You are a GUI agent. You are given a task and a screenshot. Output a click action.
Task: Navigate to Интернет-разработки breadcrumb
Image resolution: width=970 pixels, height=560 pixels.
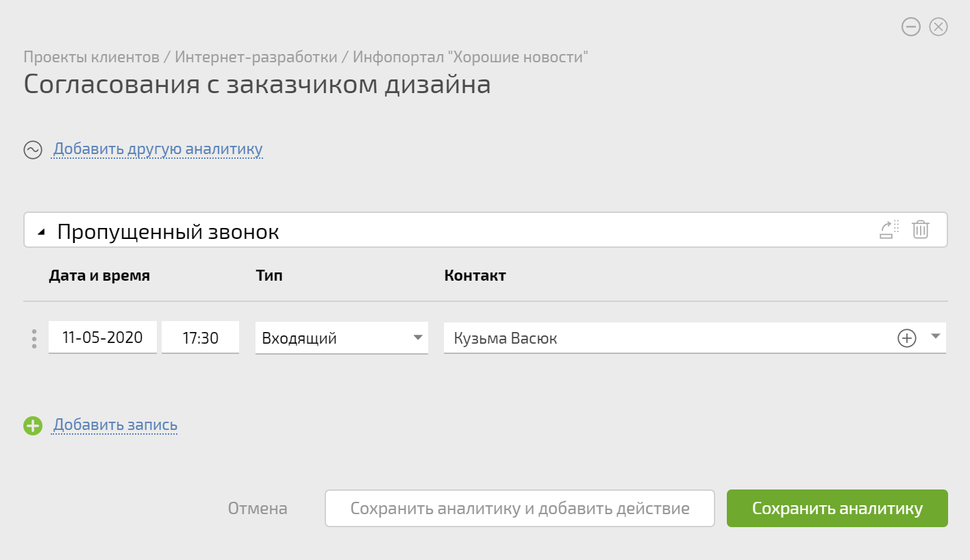(x=256, y=57)
